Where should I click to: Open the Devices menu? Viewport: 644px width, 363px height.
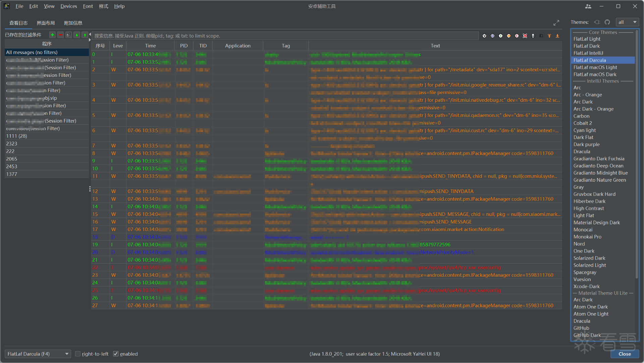[x=68, y=6]
